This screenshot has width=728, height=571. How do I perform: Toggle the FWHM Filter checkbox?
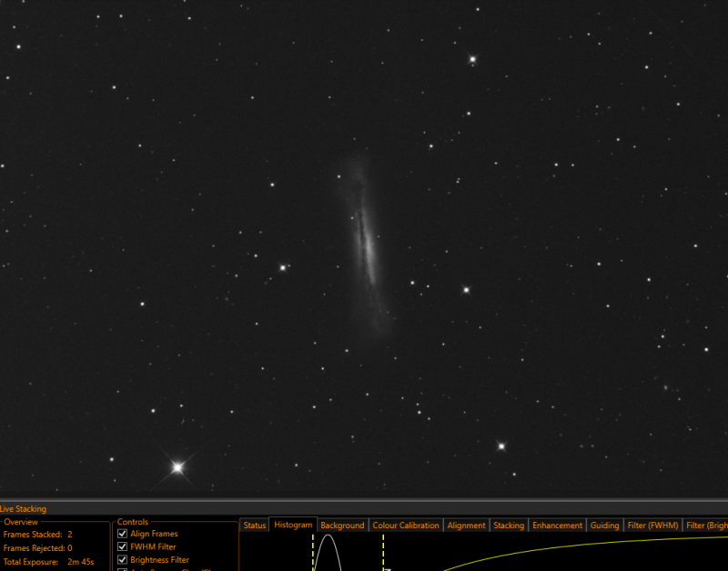tap(123, 546)
